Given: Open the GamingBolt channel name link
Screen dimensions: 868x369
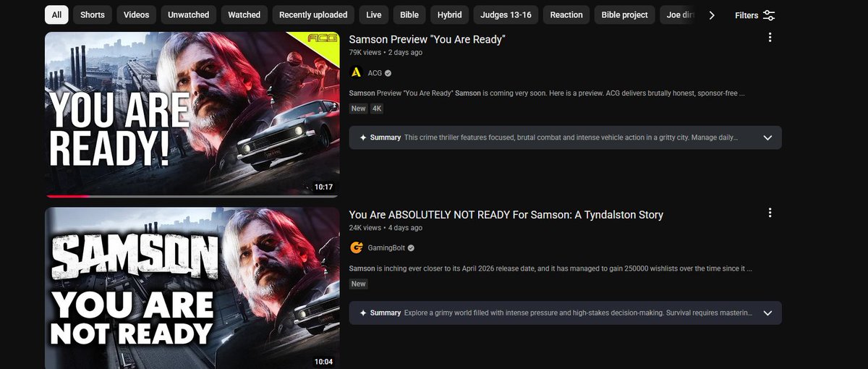Looking at the screenshot, I should (x=386, y=248).
